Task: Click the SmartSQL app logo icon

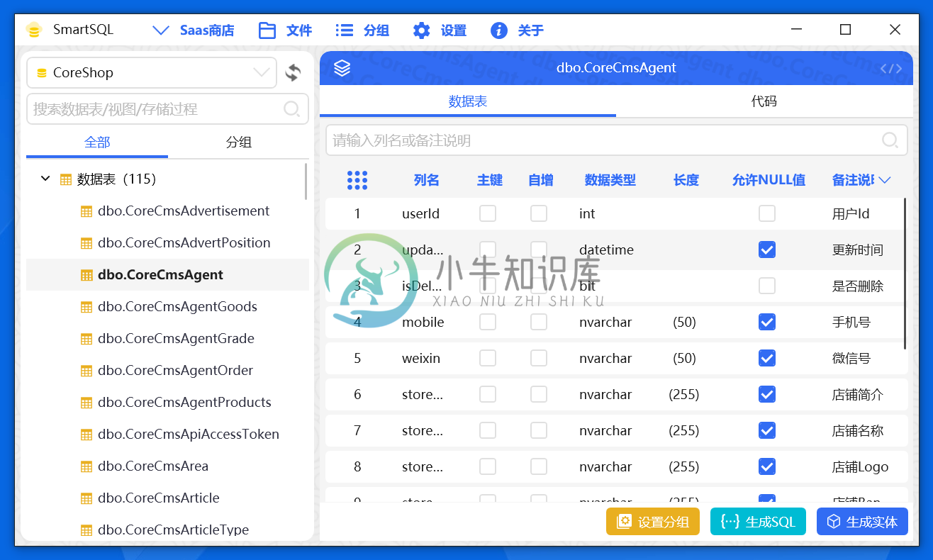Action: tap(33, 30)
